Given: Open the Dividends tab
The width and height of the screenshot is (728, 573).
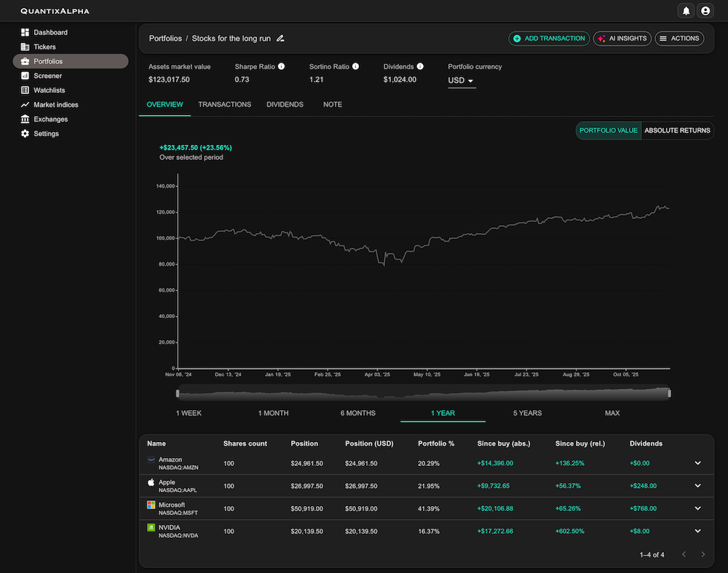Looking at the screenshot, I should (x=285, y=104).
